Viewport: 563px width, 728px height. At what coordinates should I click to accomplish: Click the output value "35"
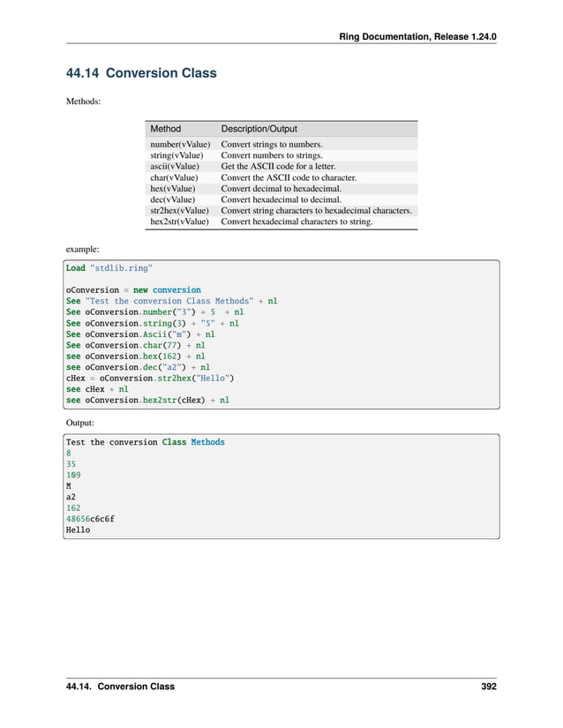[71, 464]
